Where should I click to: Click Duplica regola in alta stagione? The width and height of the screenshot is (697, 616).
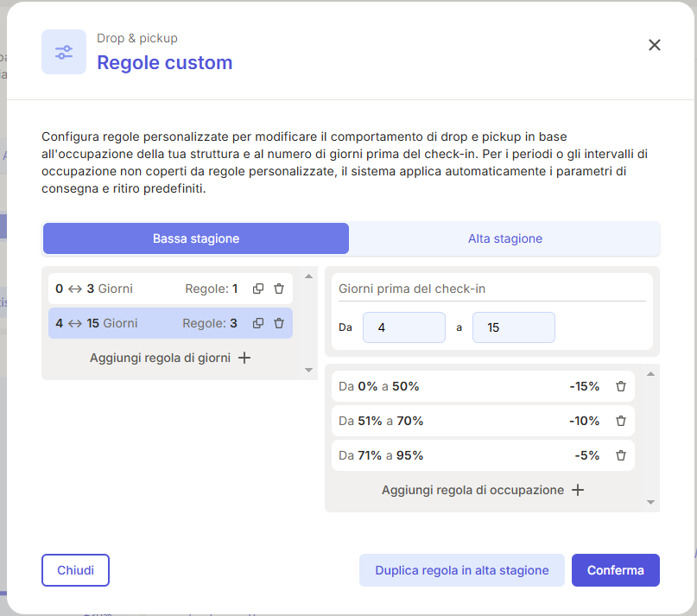tap(461, 570)
